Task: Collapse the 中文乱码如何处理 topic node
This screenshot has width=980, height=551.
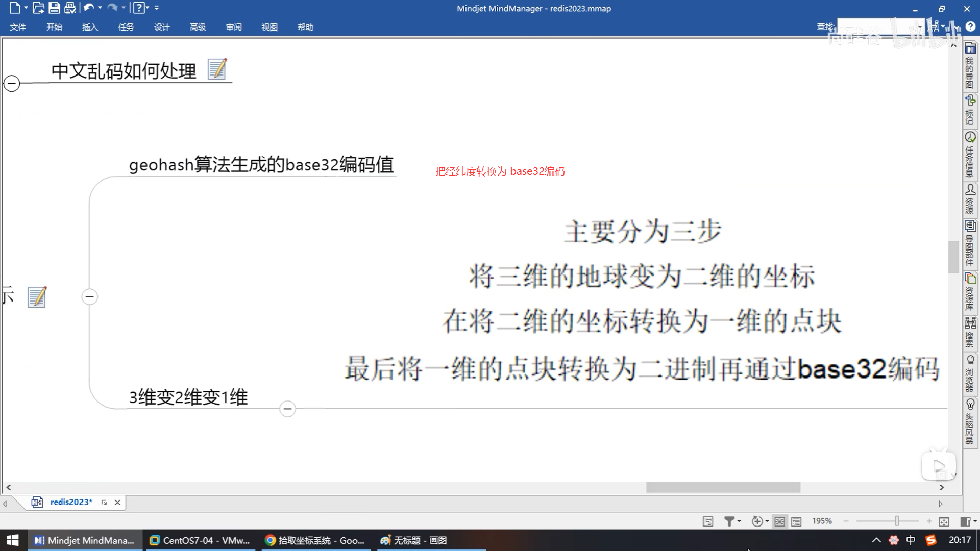Action: click(12, 83)
